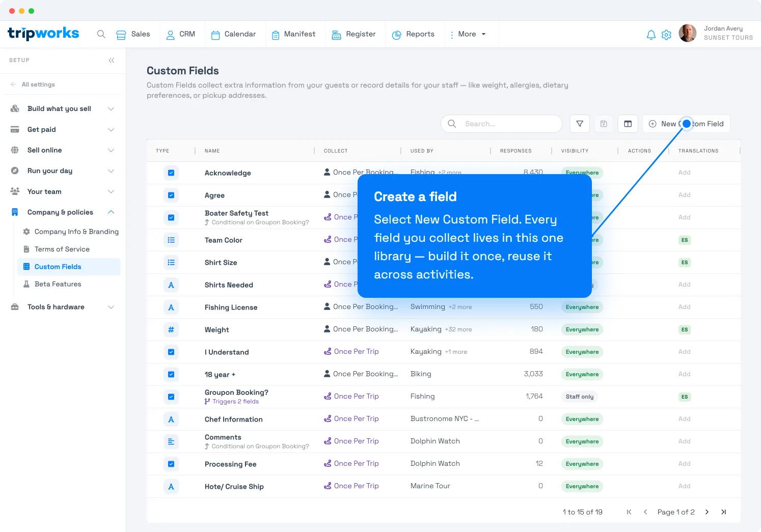
Task: Click checkbox type icon for Agree
Action: click(x=171, y=195)
